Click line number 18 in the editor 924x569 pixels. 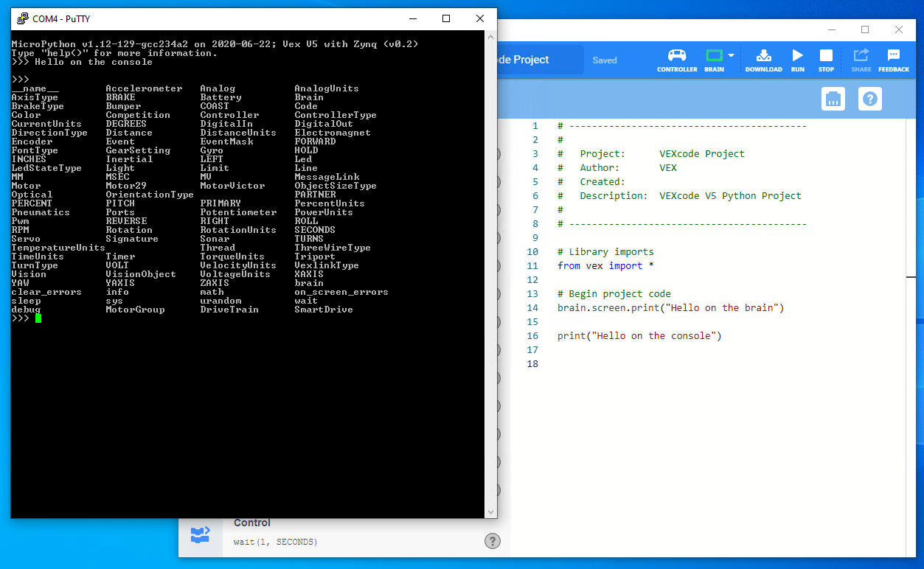[x=533, y=363]
